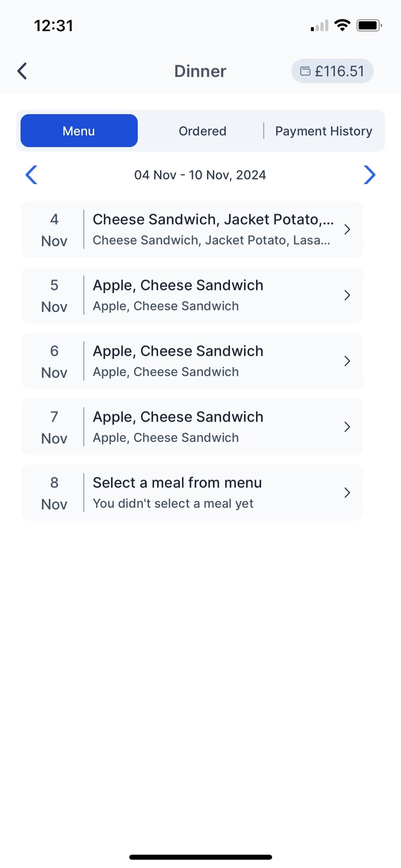The width and height of the screenshot is (401, 868).
Task: Open the £116.51 balance badge
Action: point(333,71)
